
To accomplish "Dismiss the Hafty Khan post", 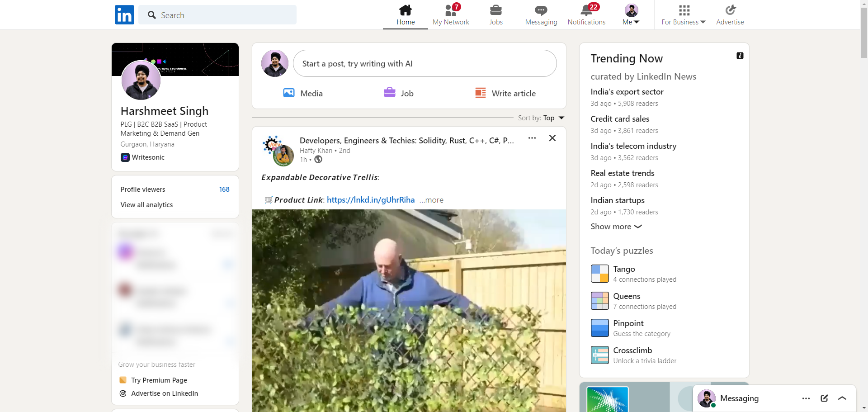I will click(x=552, y=138).
